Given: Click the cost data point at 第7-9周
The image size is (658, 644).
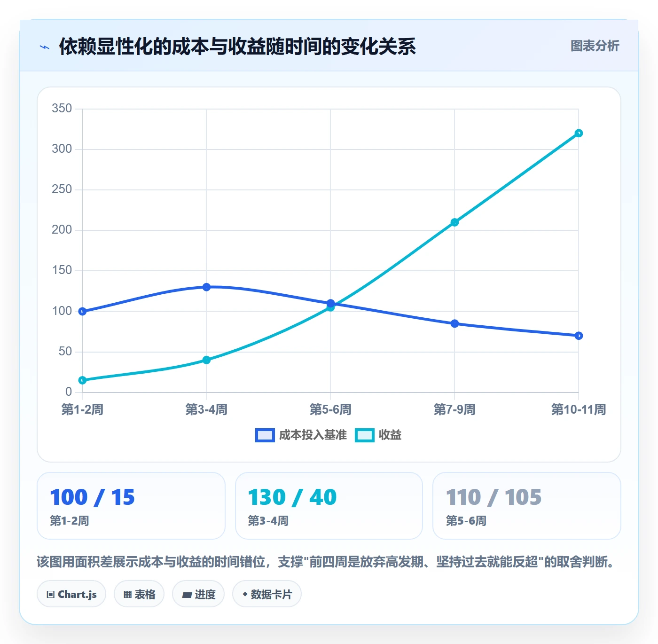Looking at the screenshot, I should pos(454,323).
